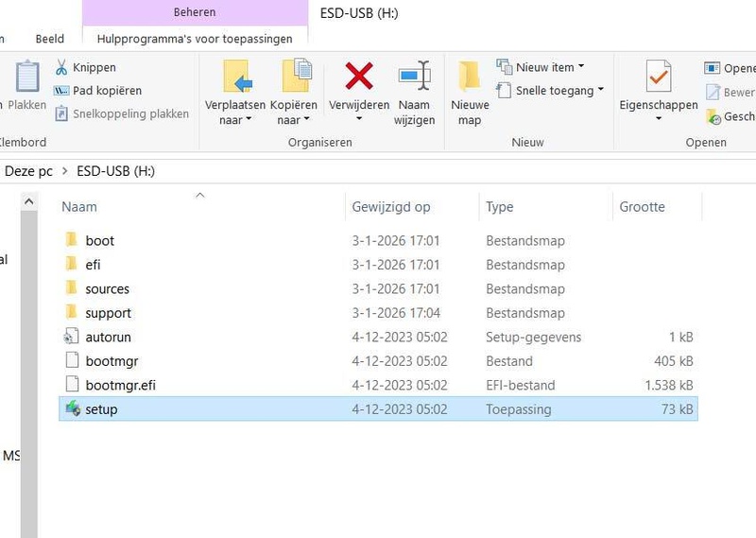Click the 405 kB size cell

coord(673,361)
